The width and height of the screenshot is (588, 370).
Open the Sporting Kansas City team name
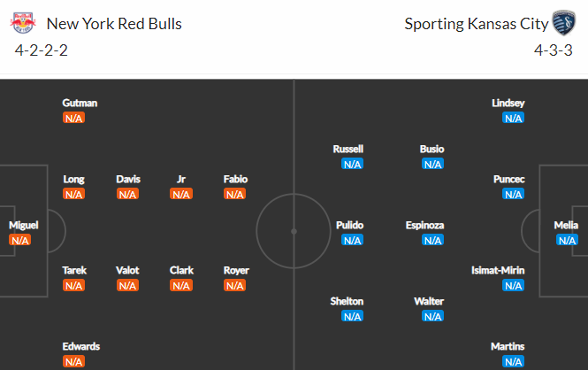pos(477,24)
